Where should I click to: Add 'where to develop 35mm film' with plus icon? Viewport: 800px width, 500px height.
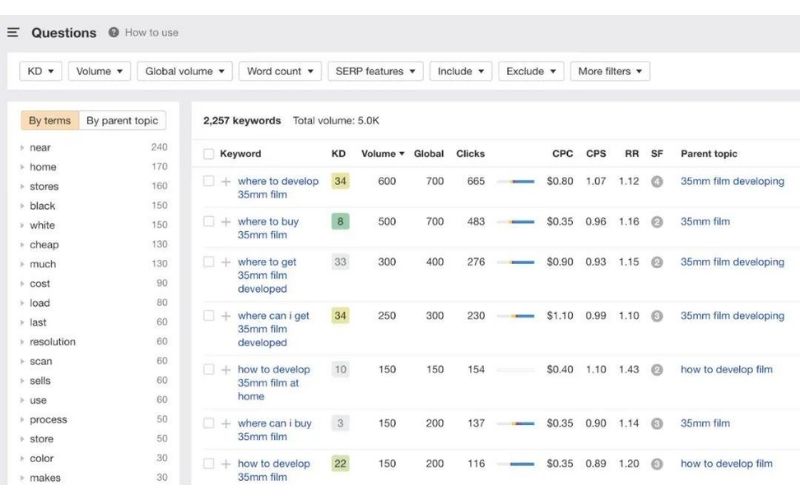click(x=226, y=182)
